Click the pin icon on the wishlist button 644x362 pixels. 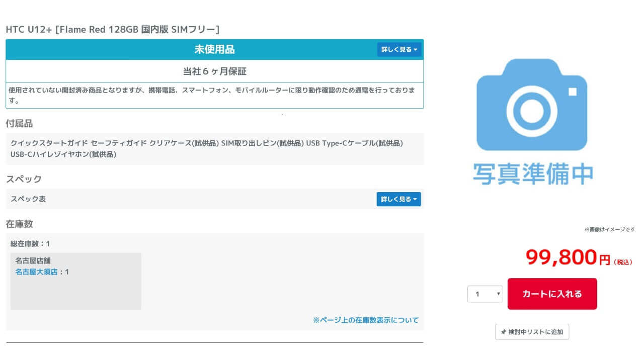503,332
